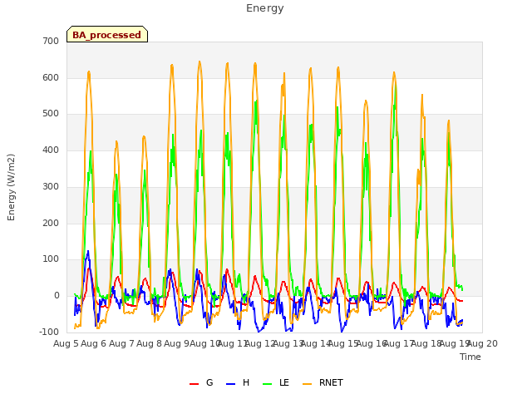Toggle the RNET series legend entry
The image size is (532, 399).
323,383
